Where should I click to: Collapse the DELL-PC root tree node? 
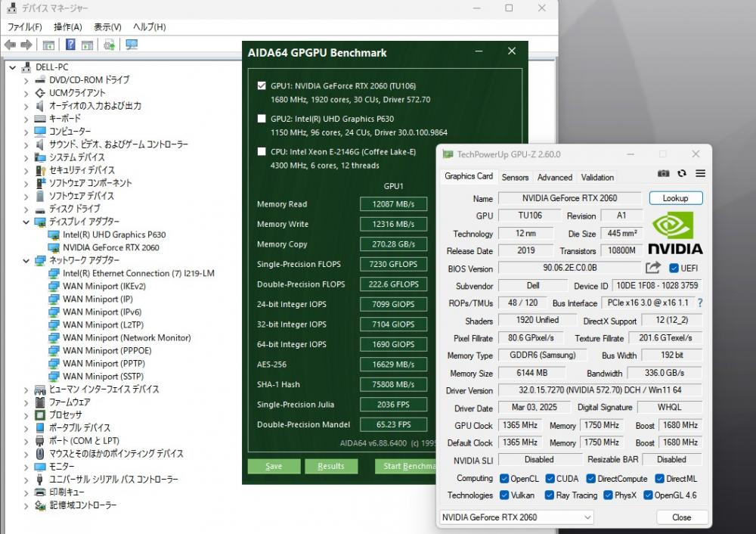[13, 67]
